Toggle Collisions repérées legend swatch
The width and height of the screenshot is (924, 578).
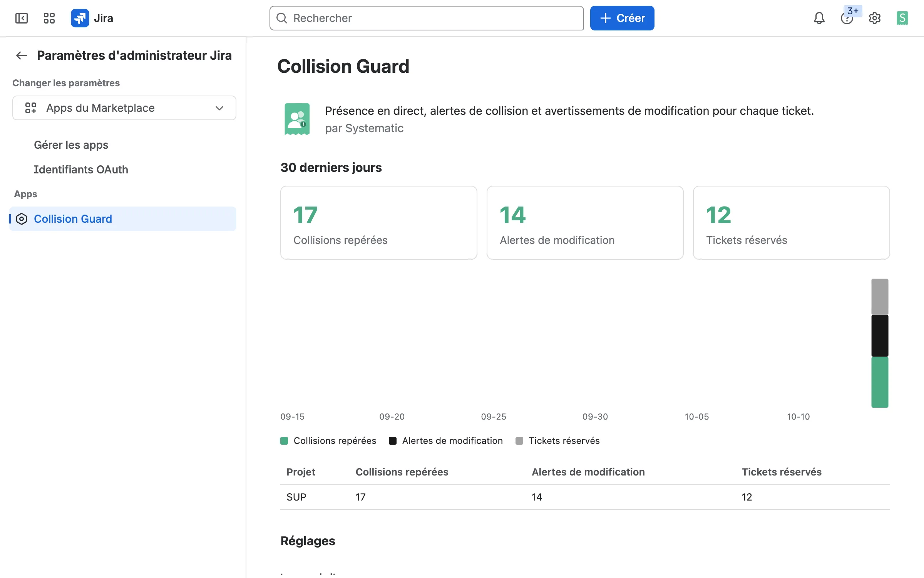[x=284, y=441]
